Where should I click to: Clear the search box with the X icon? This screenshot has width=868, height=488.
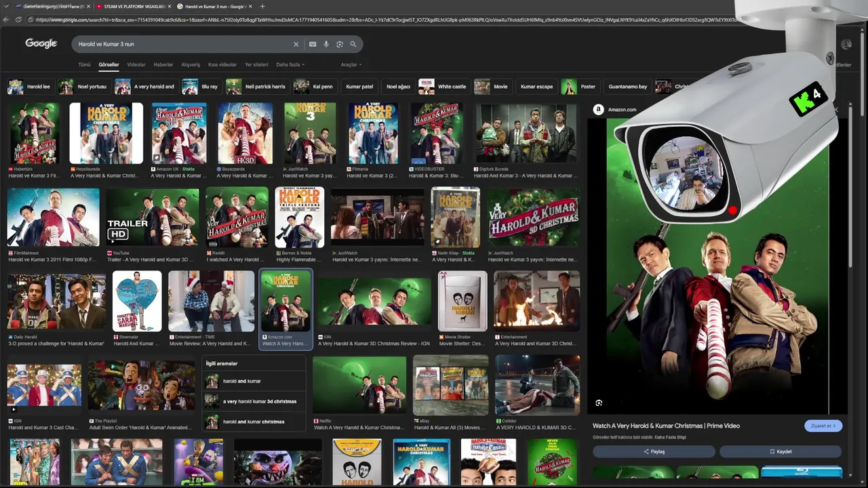pyautogui.click(x=296, y=44)
